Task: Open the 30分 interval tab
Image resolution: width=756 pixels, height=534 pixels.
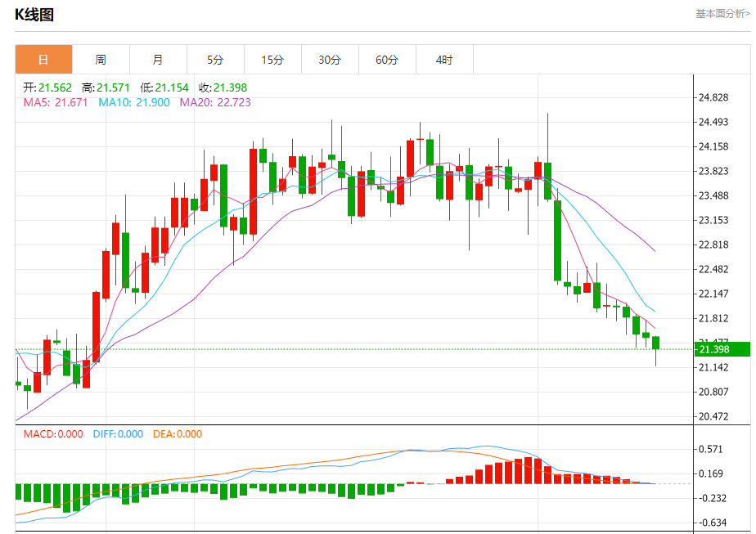Action: (331, 59)
